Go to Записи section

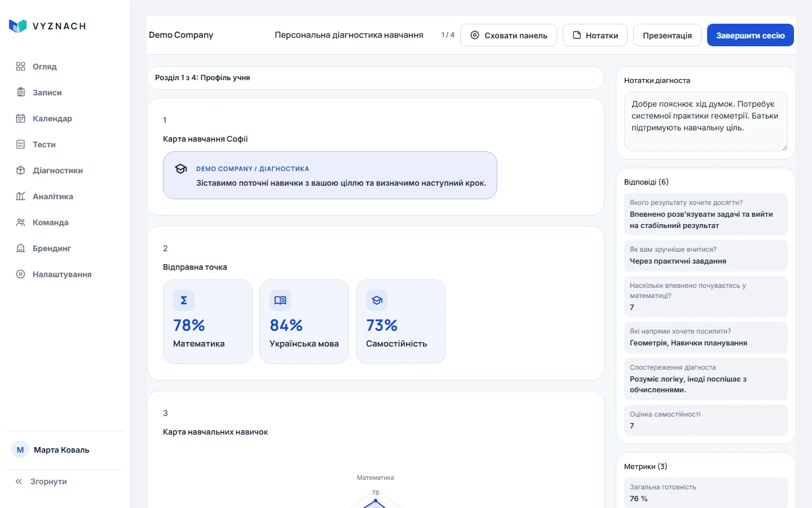(x=65, y=93)
